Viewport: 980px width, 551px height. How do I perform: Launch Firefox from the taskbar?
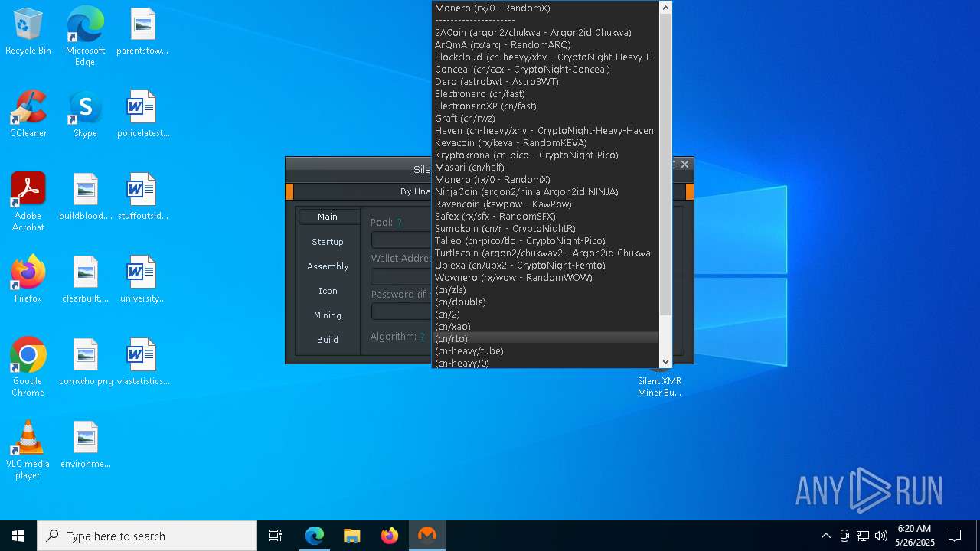click(390, 536)
